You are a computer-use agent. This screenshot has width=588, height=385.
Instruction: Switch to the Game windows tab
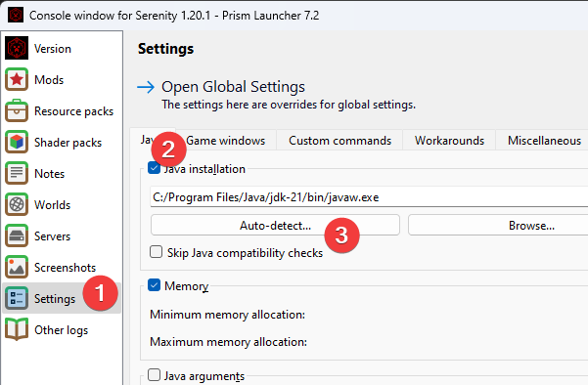point(225,141)
